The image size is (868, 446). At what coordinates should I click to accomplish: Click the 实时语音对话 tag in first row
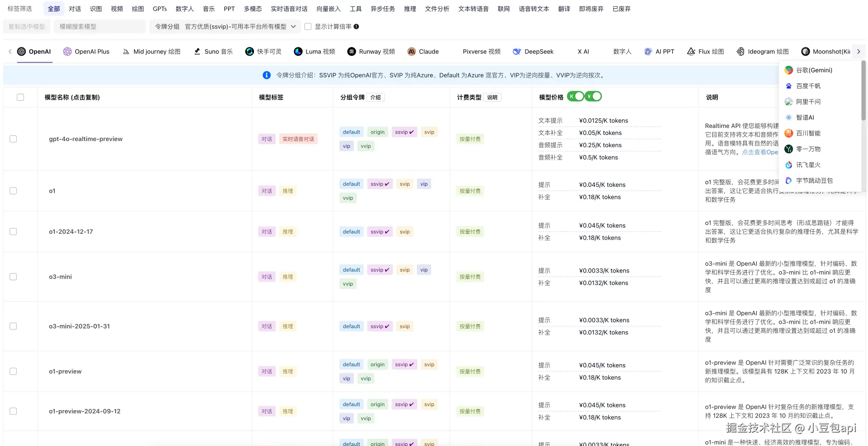point(298,139)
